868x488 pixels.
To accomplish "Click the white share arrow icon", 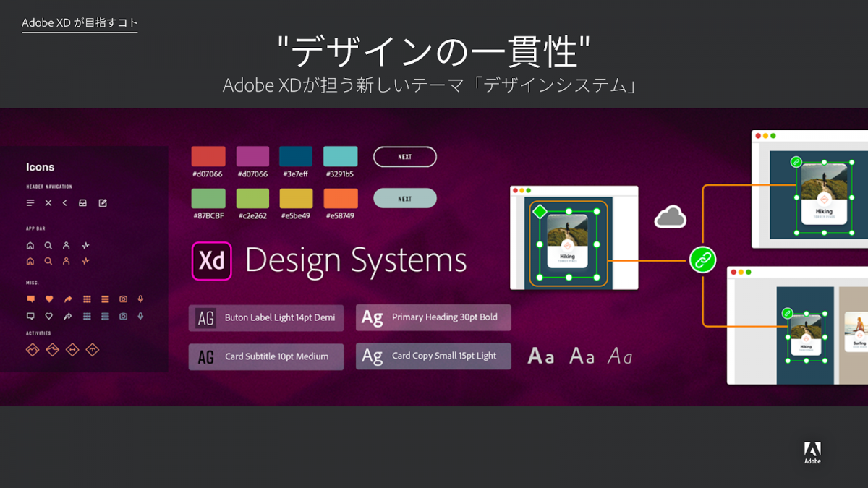I will click(68, 316).
